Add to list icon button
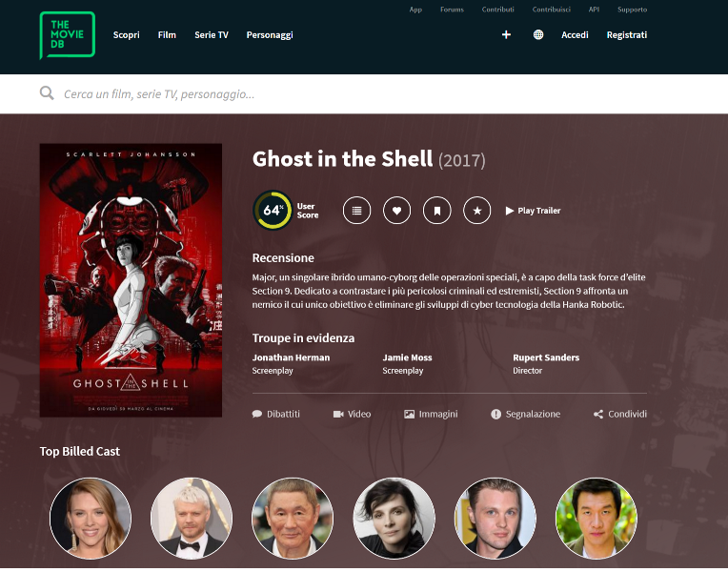The width and height of the screenshot is (728, 572). coord(356,211)
